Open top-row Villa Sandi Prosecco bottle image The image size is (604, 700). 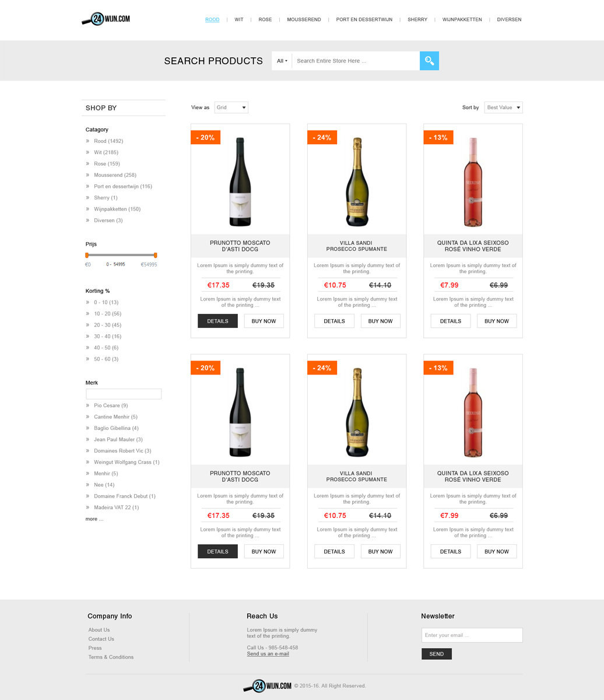coord(357,182)
